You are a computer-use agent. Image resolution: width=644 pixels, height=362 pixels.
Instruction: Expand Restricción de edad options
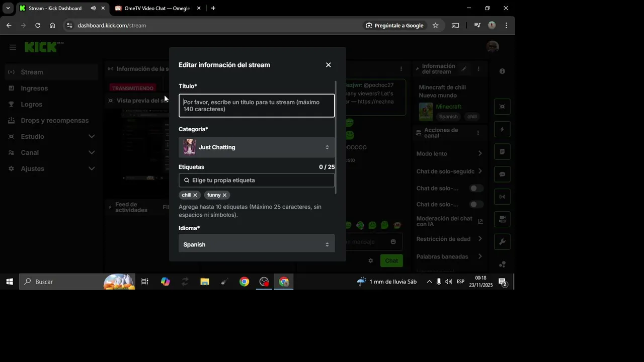[479, 239]
